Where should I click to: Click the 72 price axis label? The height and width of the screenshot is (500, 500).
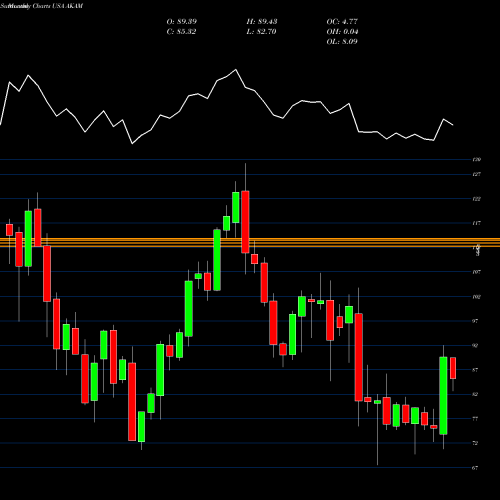(475, 443)
